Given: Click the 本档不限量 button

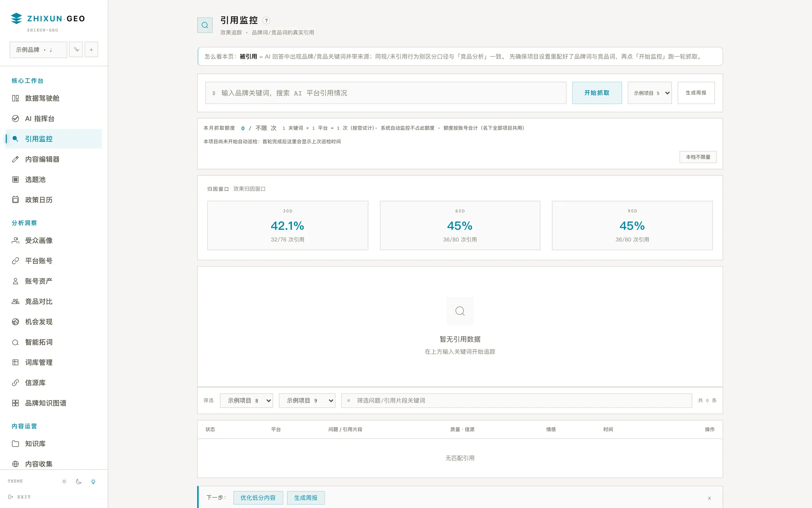Looking at the screenshot, I should 698,157.
